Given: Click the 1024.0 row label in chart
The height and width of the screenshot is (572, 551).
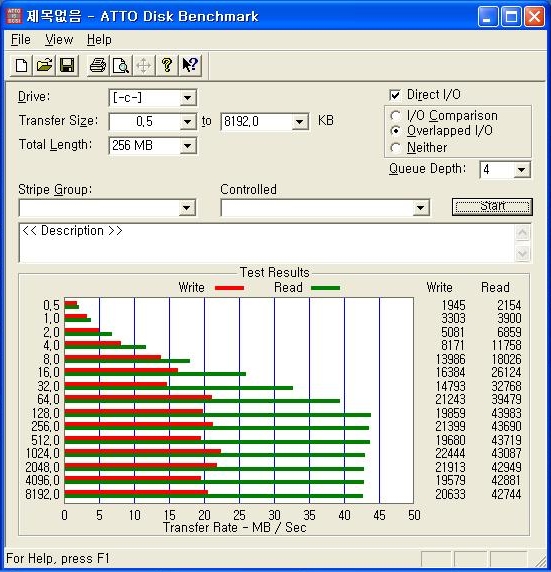Looking at the screenshot, I should point(42,453).
